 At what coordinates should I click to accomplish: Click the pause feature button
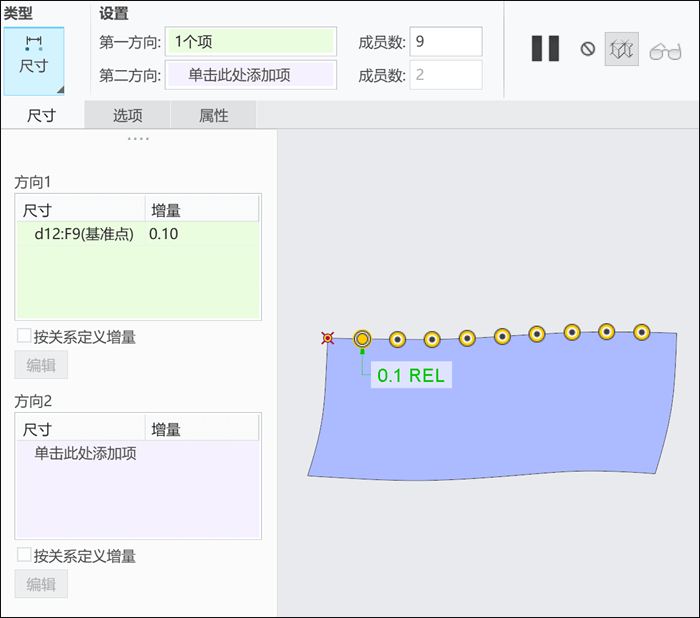click(545, 48)
